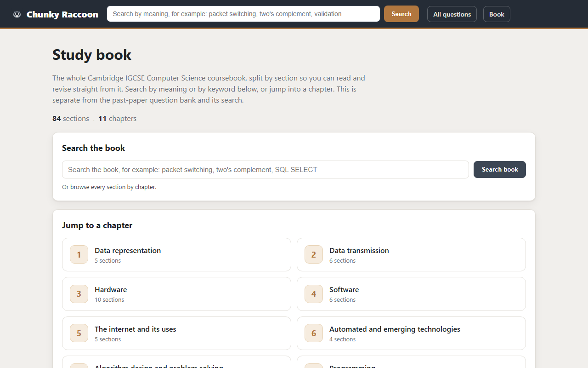Click the Chunky Raccoon logo icon

pyautogui.click(x=17, y=14)
